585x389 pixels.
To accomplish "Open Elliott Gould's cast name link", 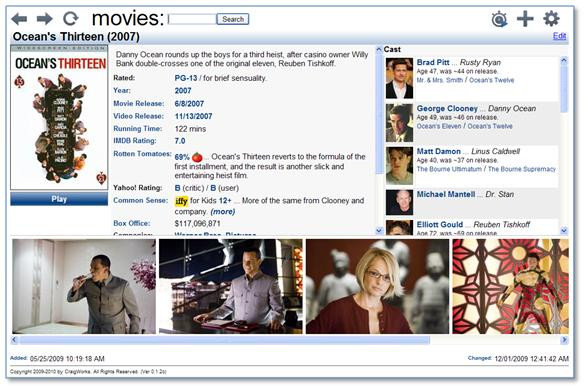I will tap(439, 225).
